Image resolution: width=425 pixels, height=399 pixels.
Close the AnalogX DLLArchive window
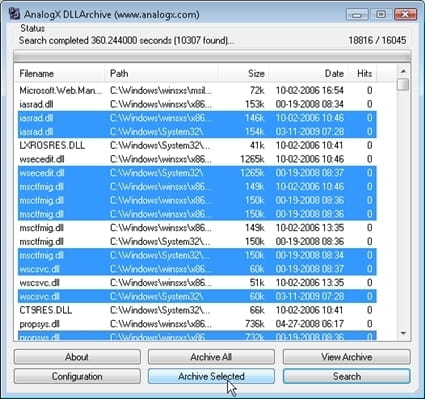click(405, 14)
